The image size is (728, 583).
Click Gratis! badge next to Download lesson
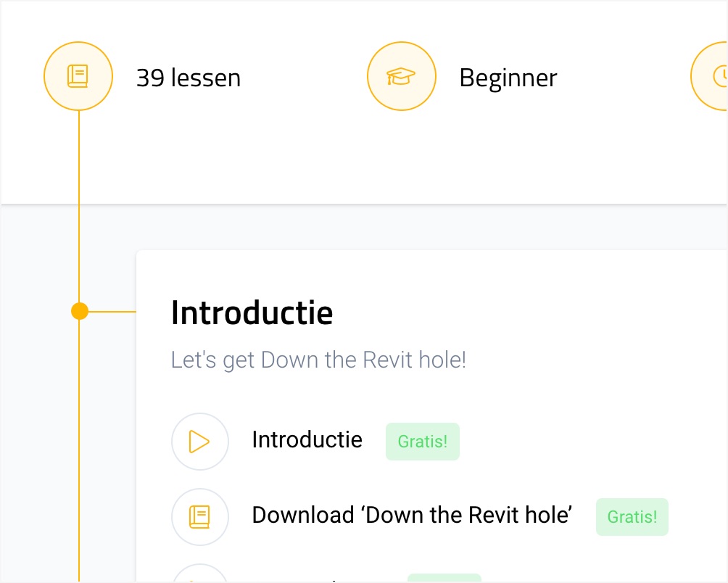[632, 517]
